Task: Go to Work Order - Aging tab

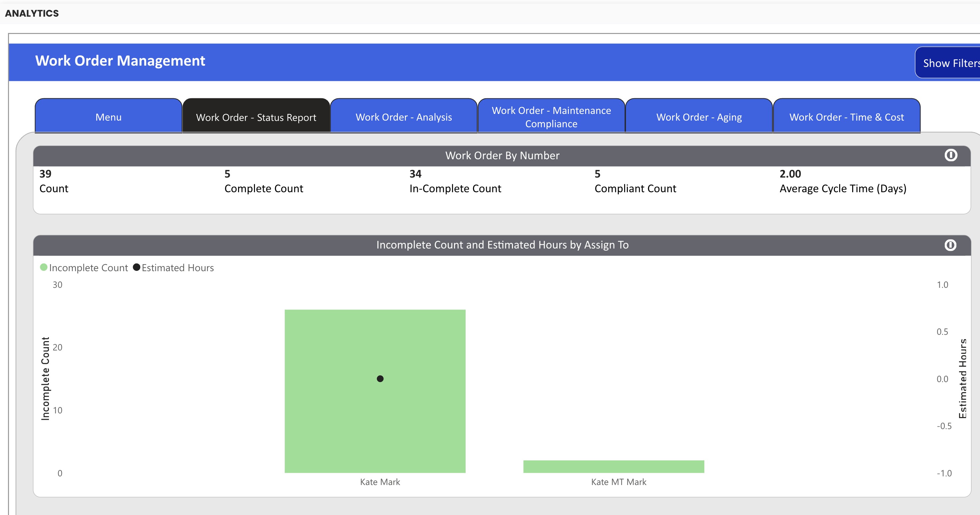Action: 698,117
